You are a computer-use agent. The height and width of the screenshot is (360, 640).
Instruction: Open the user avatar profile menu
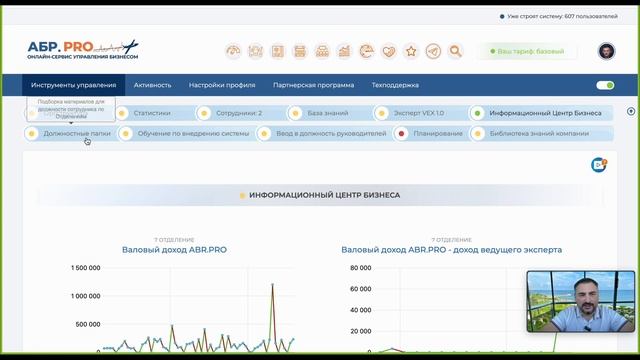coord(607,51)
